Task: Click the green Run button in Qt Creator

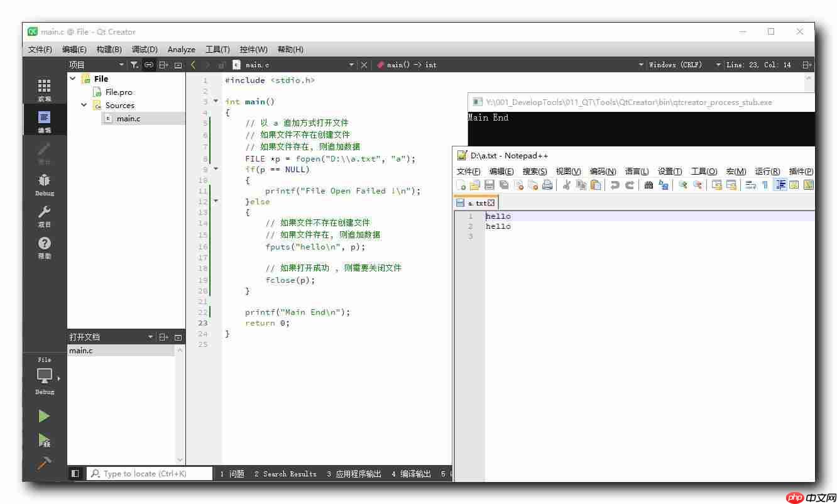Action: point(44,416)
